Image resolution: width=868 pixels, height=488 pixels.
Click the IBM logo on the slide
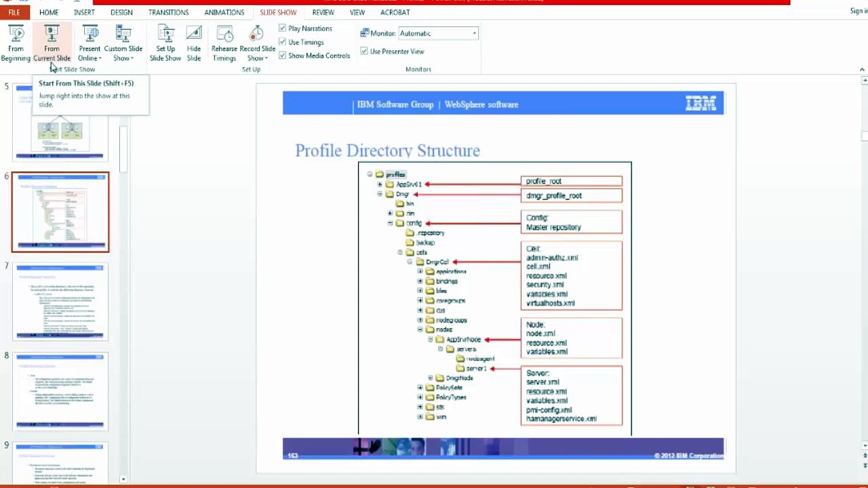point(701,104)
